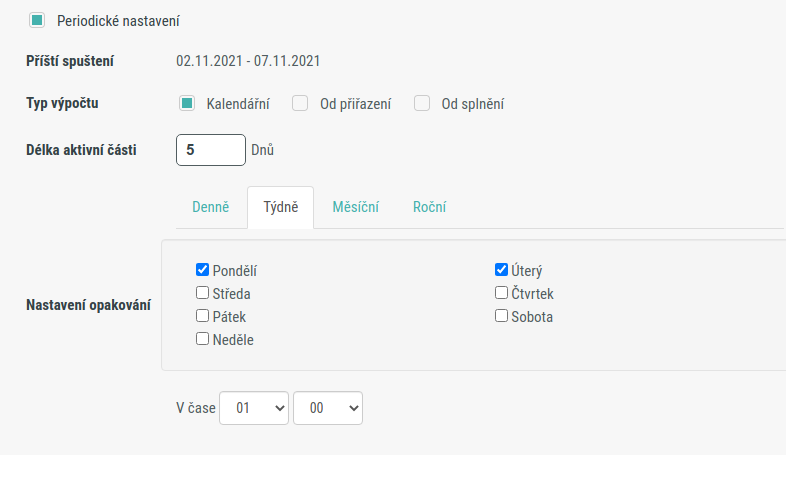Select the Kalendářní calculation type

pyautogui.click(x=187, y=103)
